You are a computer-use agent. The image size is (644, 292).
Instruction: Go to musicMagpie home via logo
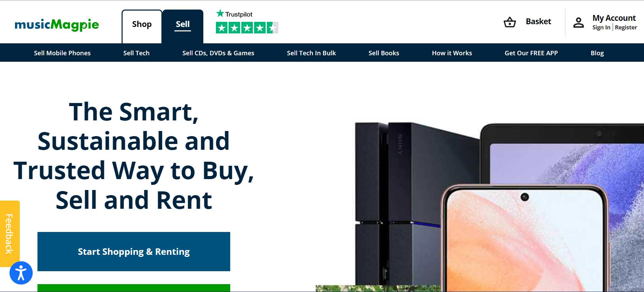click(57, 25)
